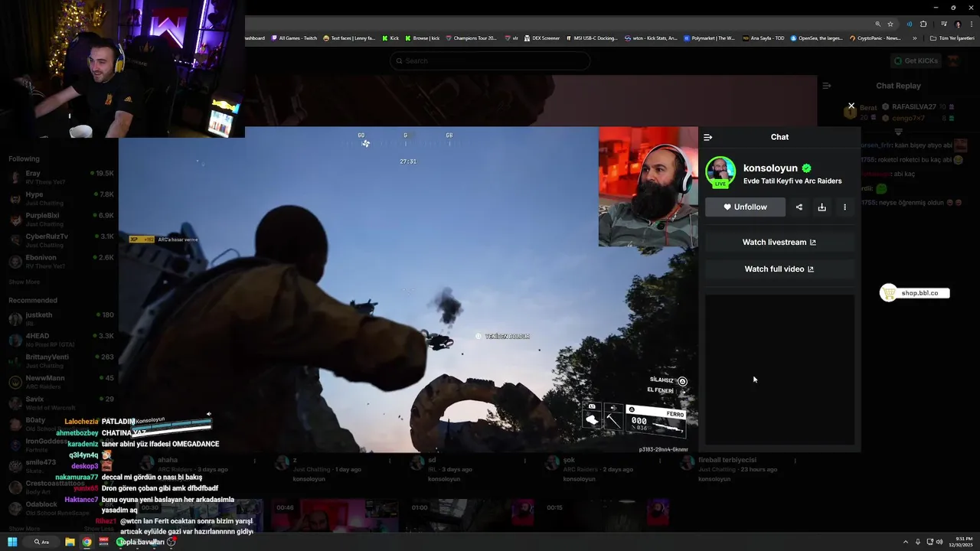Screen dimensions: 980x551
Task: Open Text faces Lenny bookmark
Action: (x=349, y=37)
